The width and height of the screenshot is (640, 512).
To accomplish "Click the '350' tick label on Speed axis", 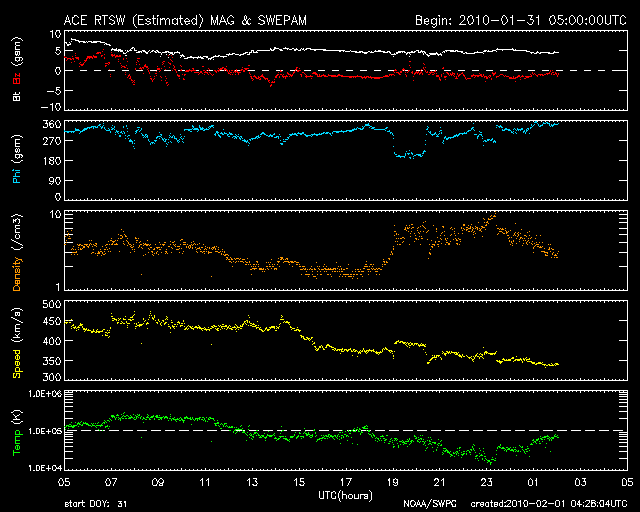I will (x=52, y=361).
